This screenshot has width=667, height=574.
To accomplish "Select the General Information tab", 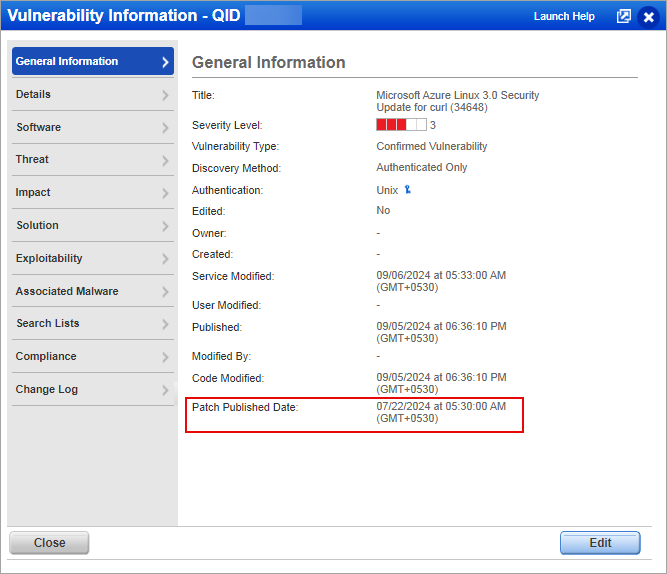I will coord(93,61).
